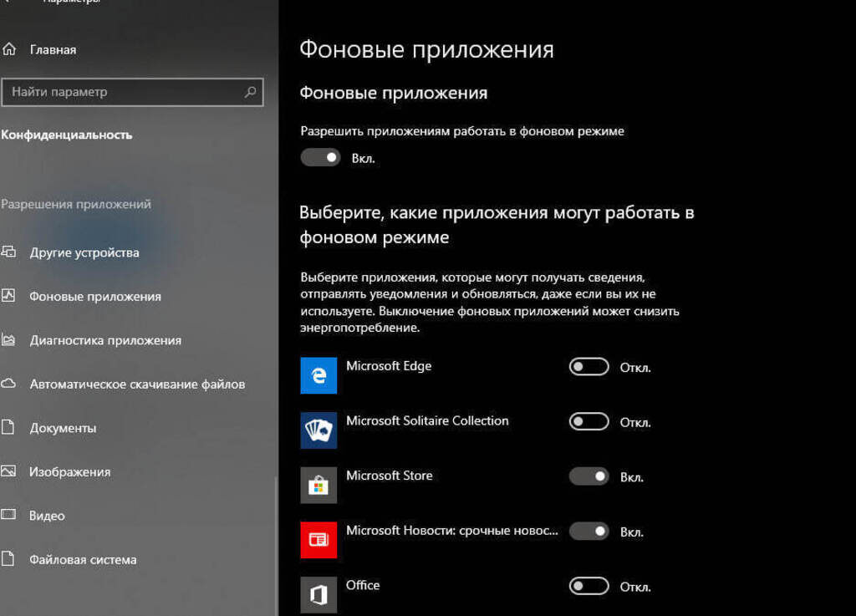Click the Диагностика приложения chart icon
Screen dimensions: 856x616
point(8,340)
